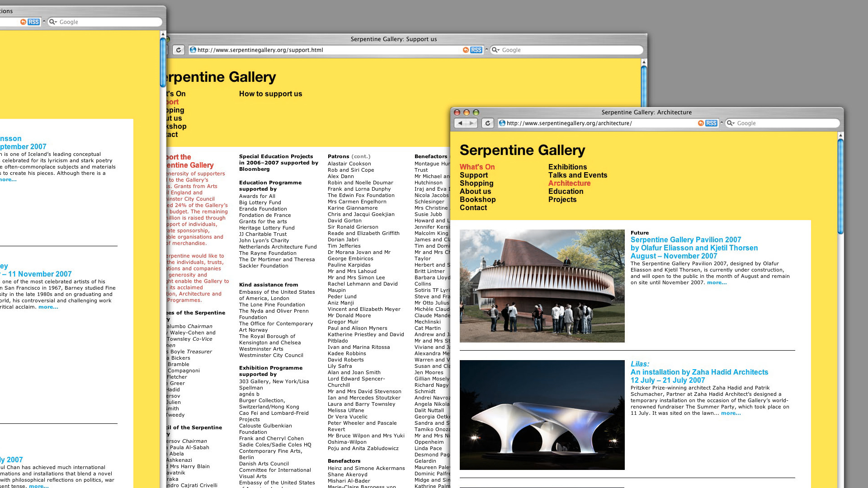868x488 pixels.
Task: Open the search magnifier dropdown in leftmost window
Action: pos(53,22)
